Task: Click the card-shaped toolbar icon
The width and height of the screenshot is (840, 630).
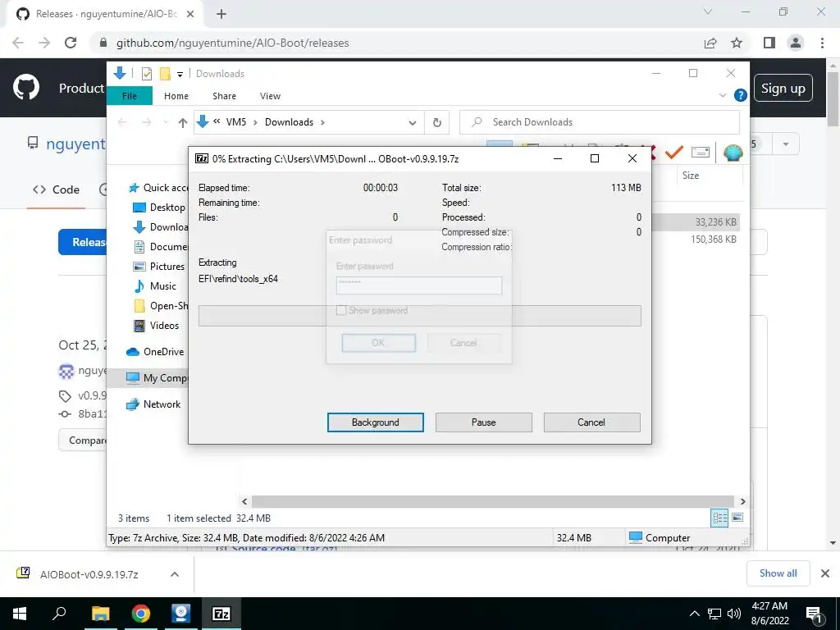Action: coord(701,153)
